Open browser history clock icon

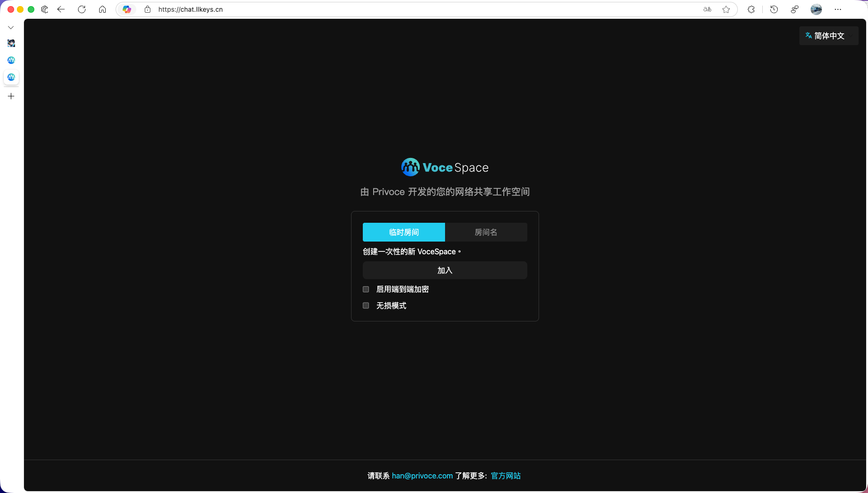click(x=774, y=9)
